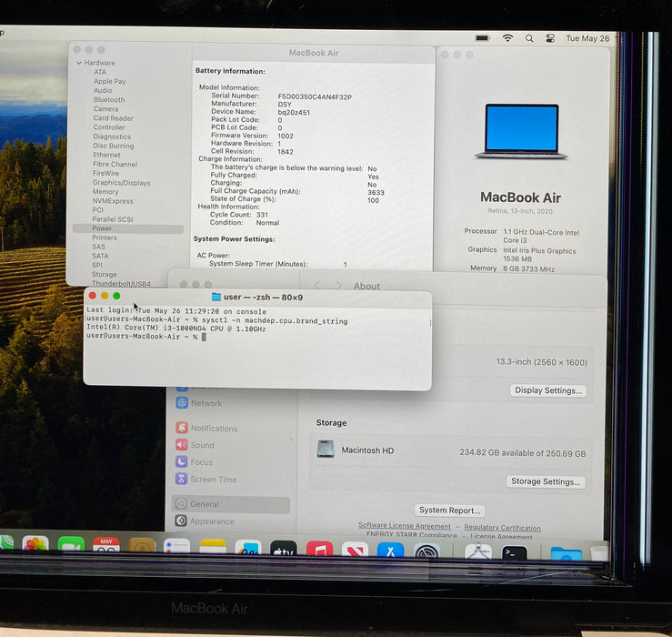
Task: Click the Screen Time hourglass icon
Action: click(181, 479)
